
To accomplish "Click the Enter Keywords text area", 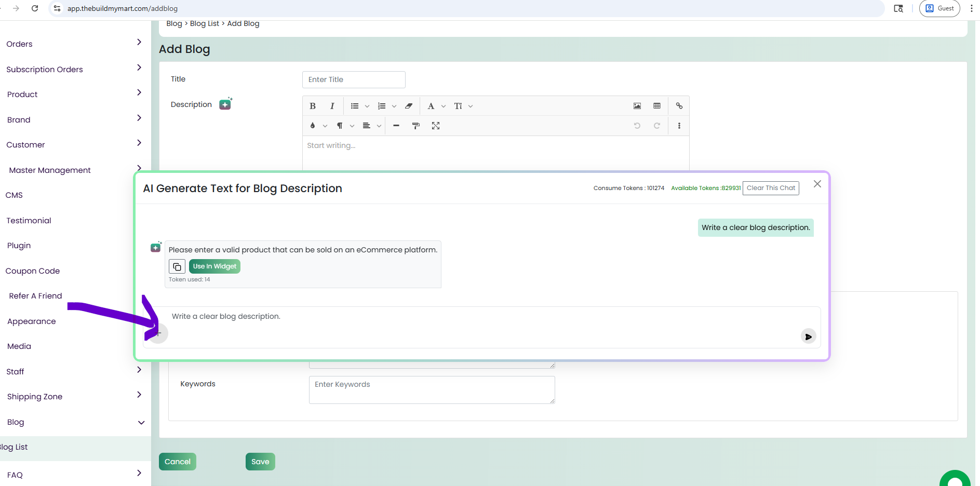I will point(432,390).
